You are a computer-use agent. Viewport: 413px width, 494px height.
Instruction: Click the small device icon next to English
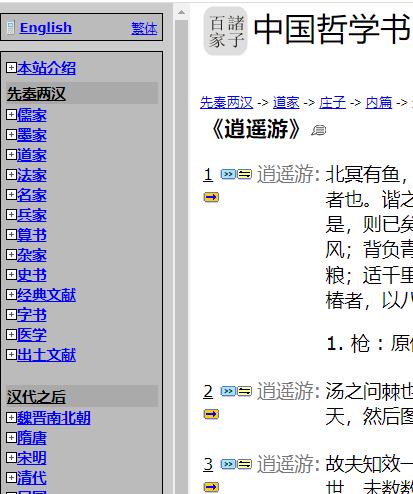pyautogui.click(x=11, y=27)
